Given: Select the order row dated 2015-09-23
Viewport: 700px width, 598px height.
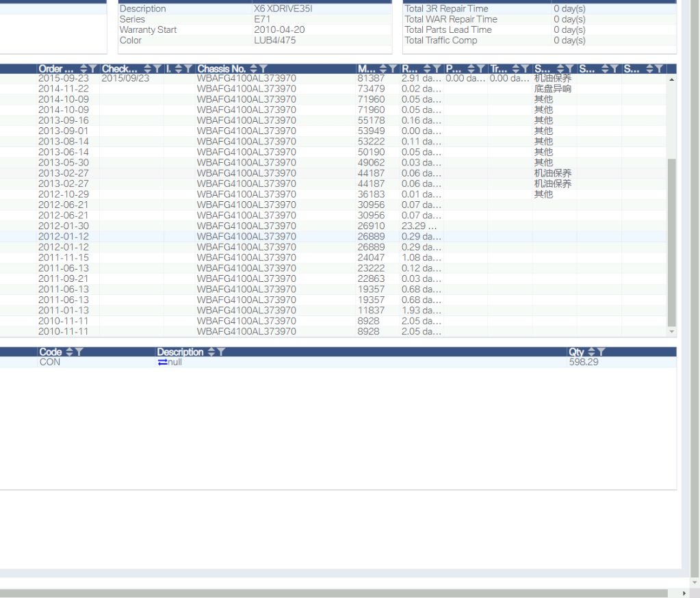Looking at the screenshot, I should pos(333,78).
